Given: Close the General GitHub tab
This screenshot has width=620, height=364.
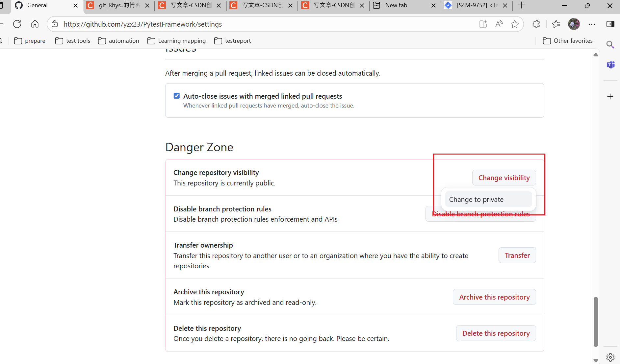Looking at the screenshot, I should click(x=75, y=6).
